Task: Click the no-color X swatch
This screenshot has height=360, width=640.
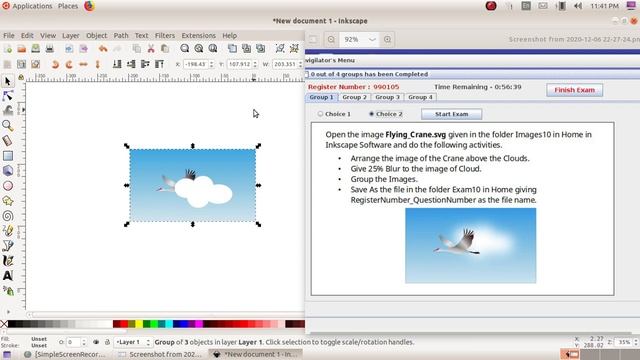Action: [x=4, y=324]
